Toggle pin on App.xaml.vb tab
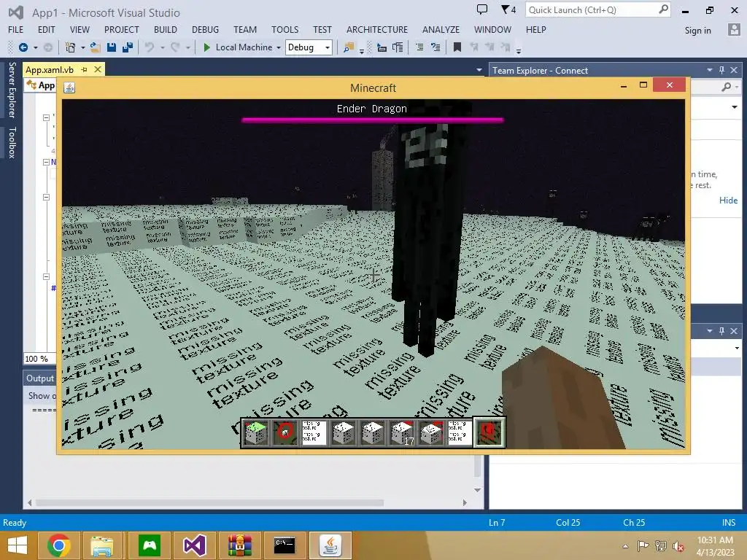 coord(85,69)
